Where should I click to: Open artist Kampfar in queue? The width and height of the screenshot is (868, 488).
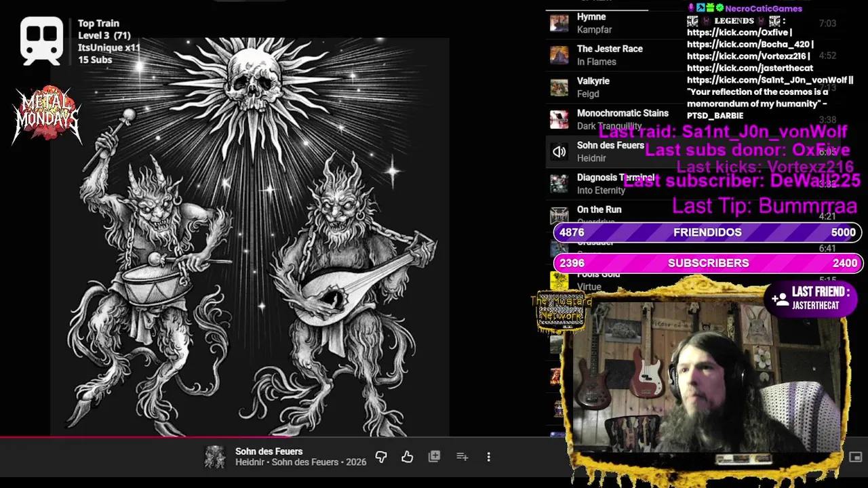tap(595, 30)
